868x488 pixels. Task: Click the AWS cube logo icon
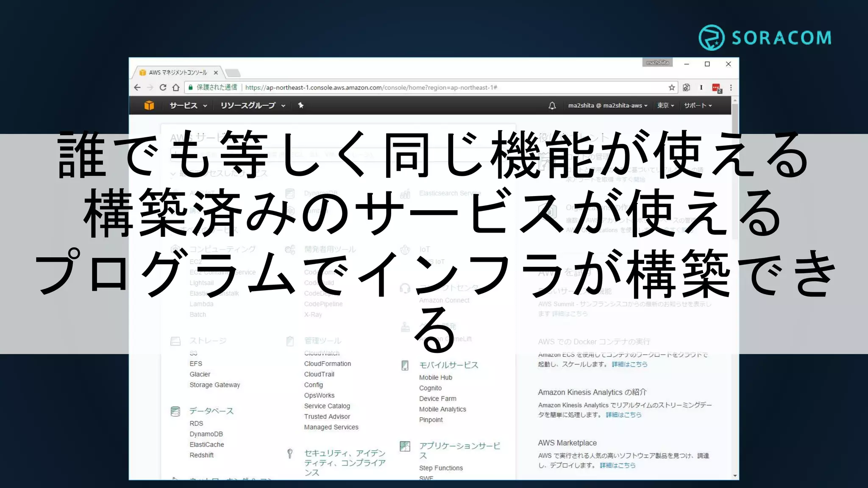[x=149, y=105]
